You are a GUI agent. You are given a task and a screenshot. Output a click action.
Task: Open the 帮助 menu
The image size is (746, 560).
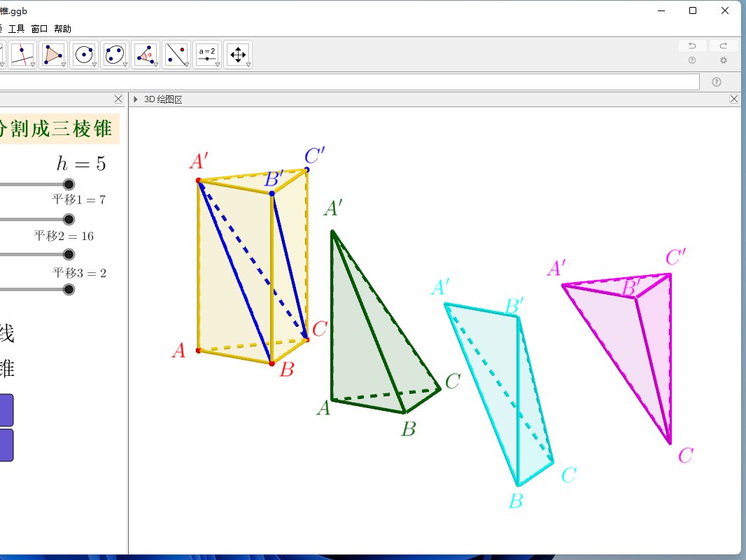(63, 29)
